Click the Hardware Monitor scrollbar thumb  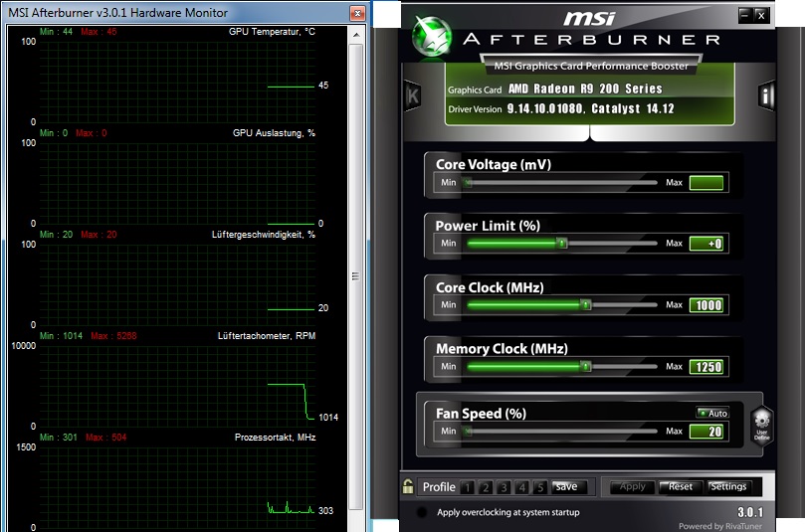[x=356, y=276]
